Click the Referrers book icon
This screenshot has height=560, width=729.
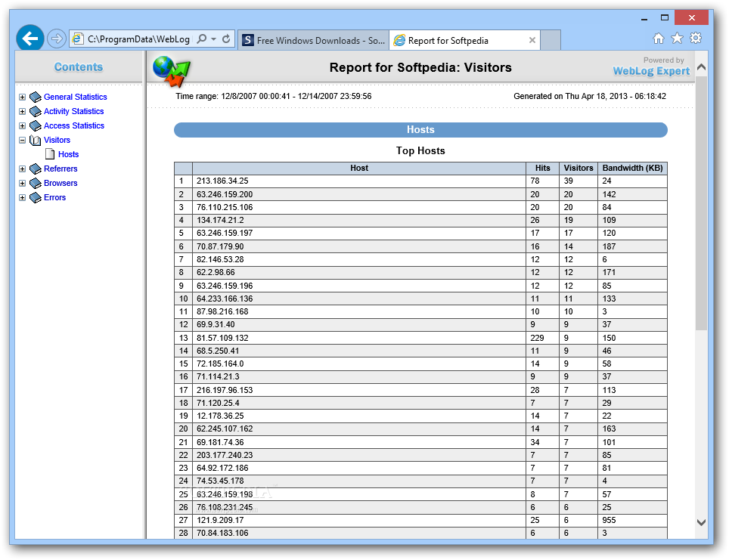(x=36, y=169)
